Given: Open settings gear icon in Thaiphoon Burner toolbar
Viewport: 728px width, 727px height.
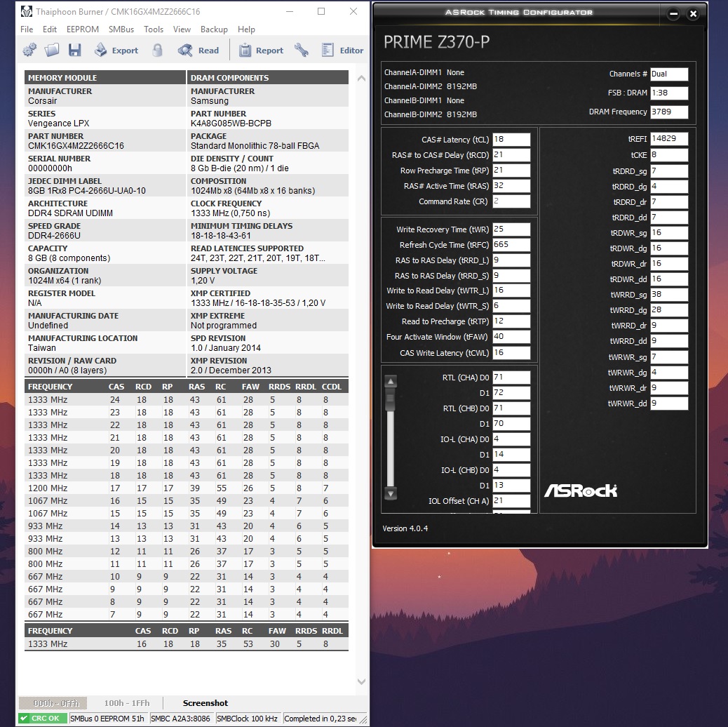Looking at the screenshot, I should (x=29, y=50).
